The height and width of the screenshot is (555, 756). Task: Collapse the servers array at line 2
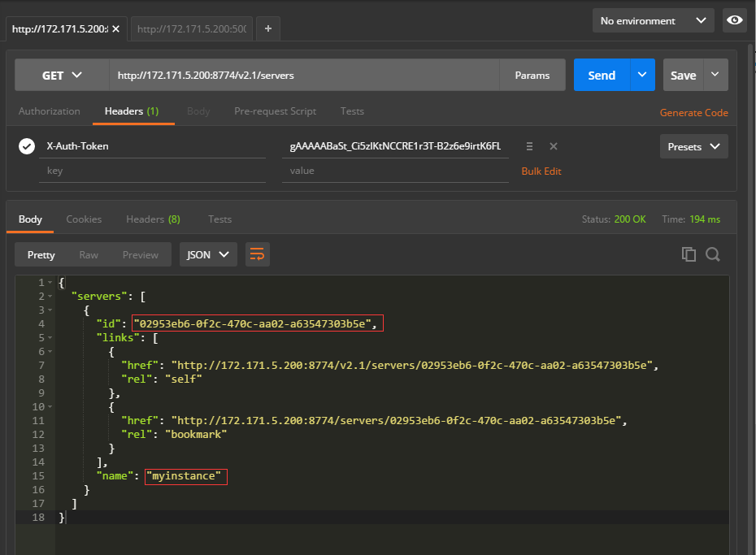click(x=50, y=297)
